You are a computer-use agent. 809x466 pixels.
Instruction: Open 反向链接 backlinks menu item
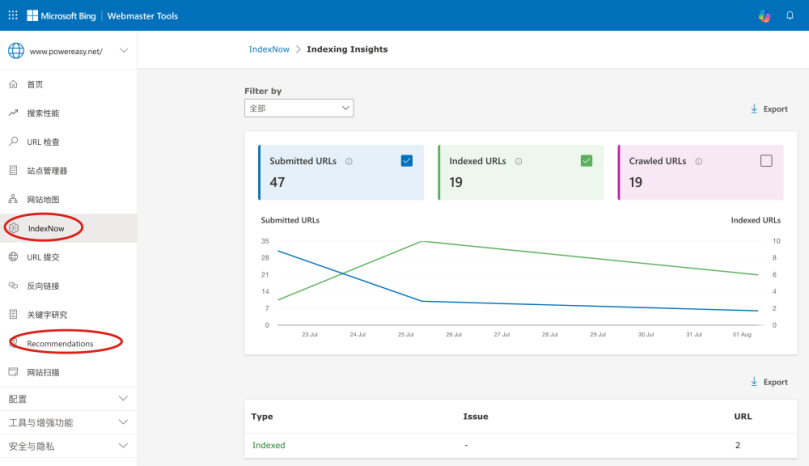pyautogui.click(x=43, y=286)
